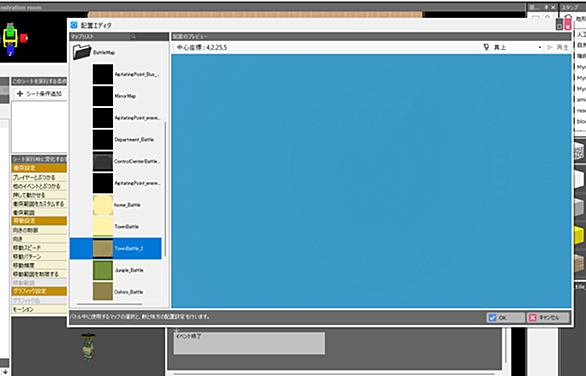Select the Department_Battle map
Viewport: 586px width, 376px height.
(116, 139)
